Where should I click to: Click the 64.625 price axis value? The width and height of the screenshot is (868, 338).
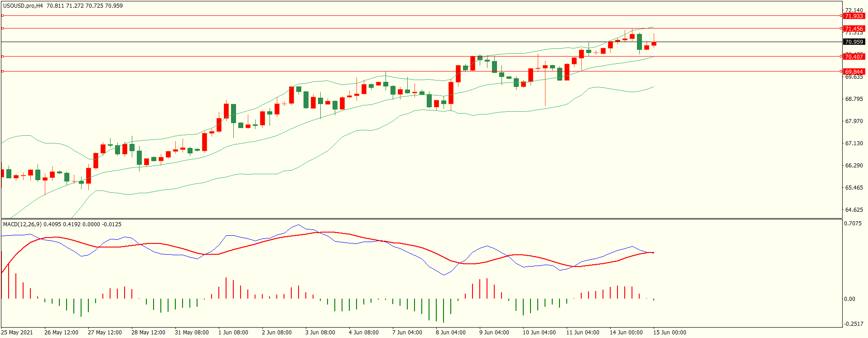tap(854, 209)
